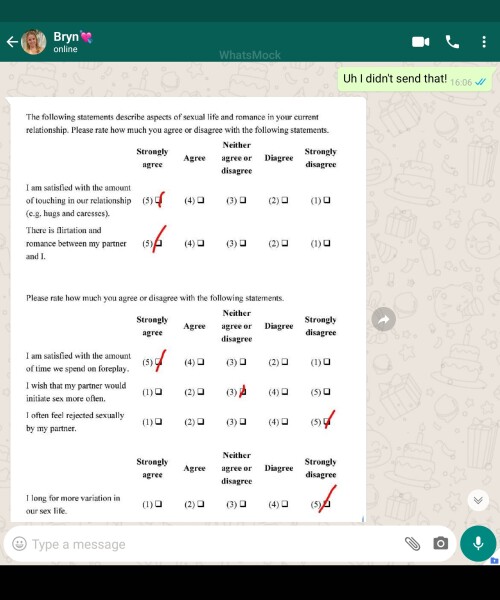Open the attachment paperclip menu
This screenshot has width=500, height=600.
[412, 543]
